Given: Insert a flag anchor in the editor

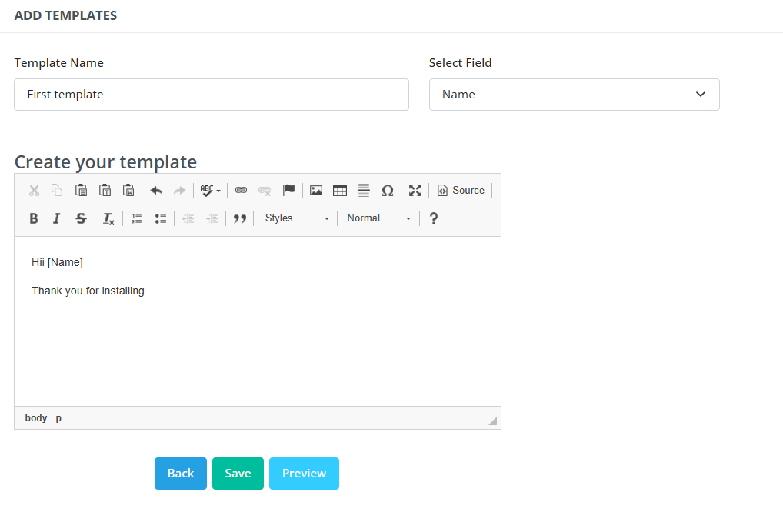Looking at the screenshot, I should coord(288,190).
